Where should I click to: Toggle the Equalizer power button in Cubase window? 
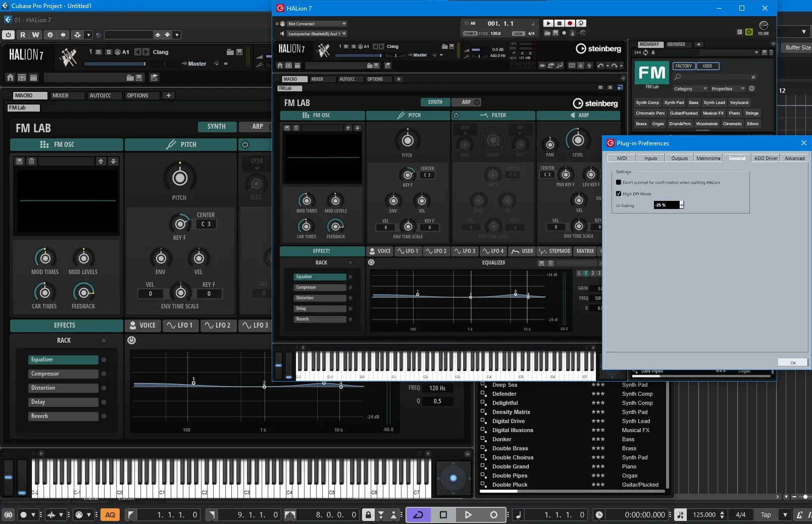tap(131, 340)
